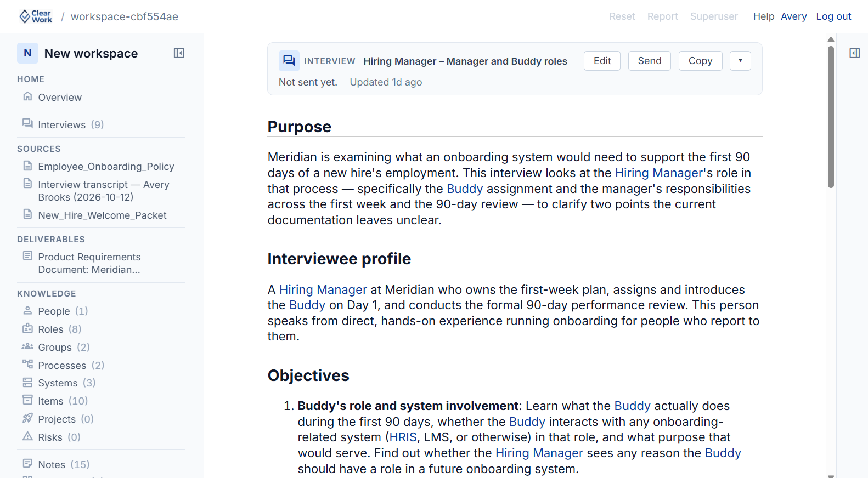Click the Items box icon
Screen dimensions: 868x478
[27, 400]
